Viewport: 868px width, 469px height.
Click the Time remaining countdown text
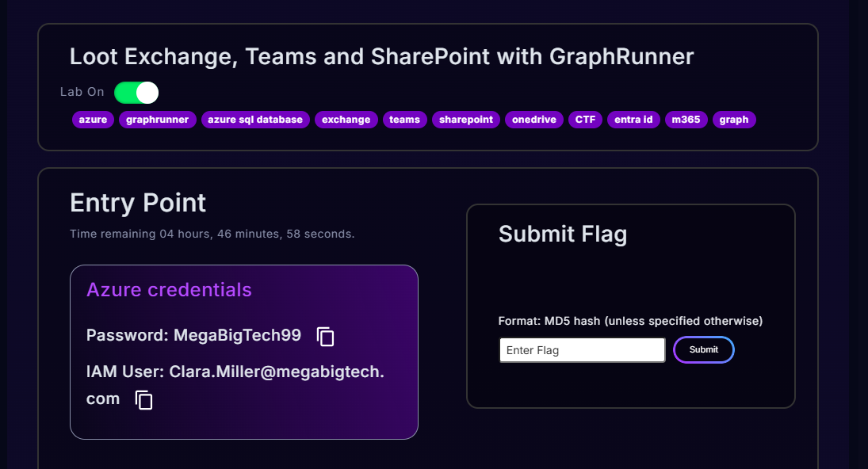pyautogui.click(x=212, y=234)
